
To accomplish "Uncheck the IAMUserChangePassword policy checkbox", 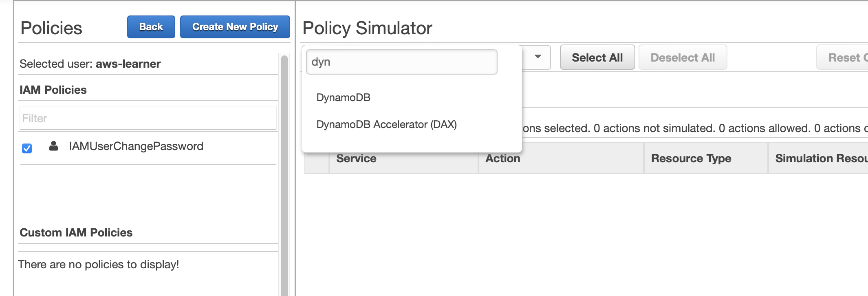I will pos(27,148).
